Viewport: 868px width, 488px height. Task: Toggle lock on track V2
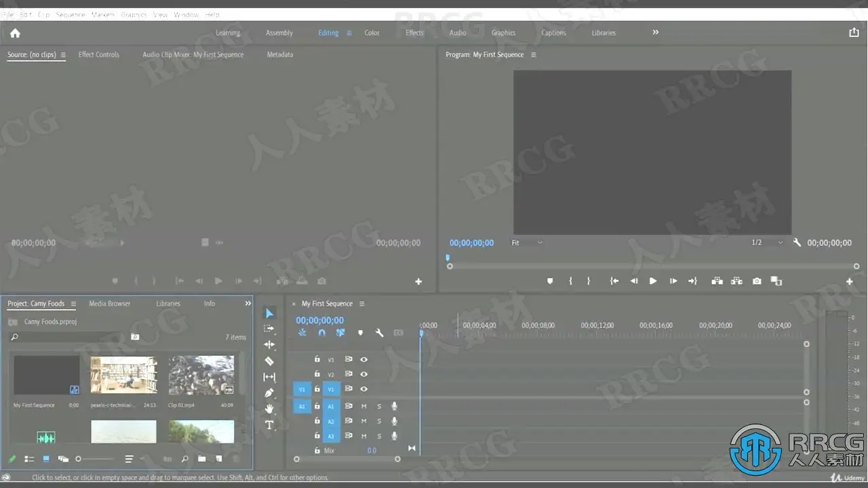coord(317,374)
